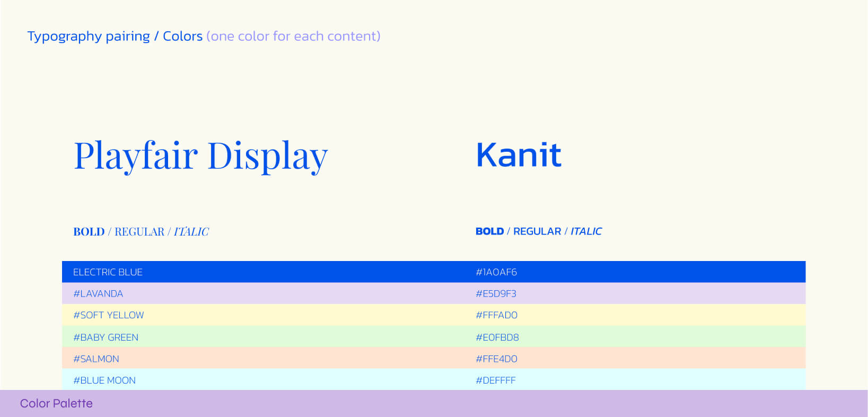868x417 pixels.
Task: Click the #FFE4D0 hex value
Action: click(496, 359)
